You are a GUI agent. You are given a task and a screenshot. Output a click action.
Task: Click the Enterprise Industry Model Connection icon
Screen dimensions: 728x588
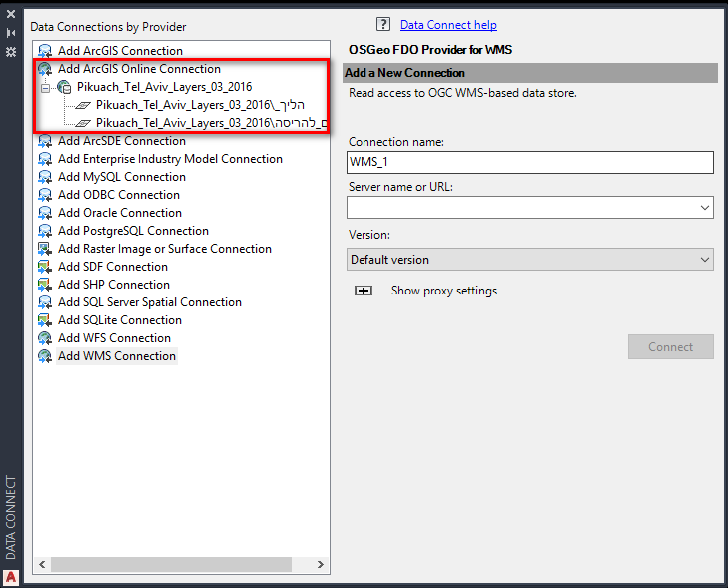pos(45,159)
